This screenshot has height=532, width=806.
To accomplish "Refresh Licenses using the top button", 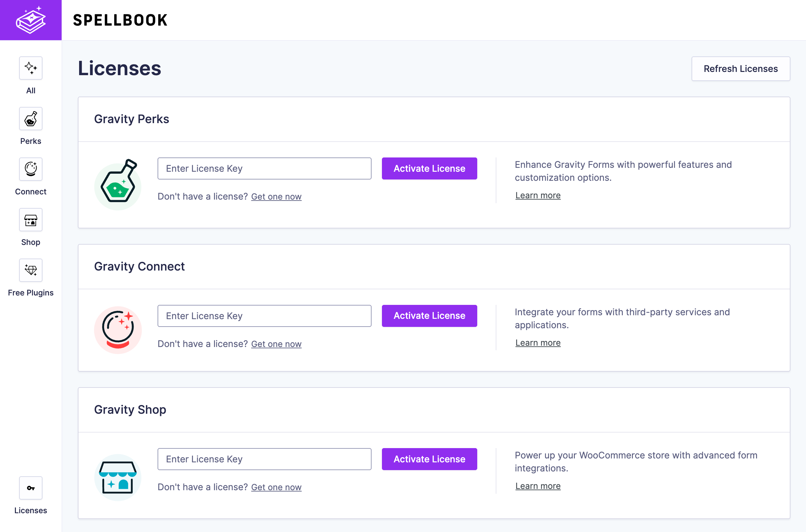I will point(741,69).
